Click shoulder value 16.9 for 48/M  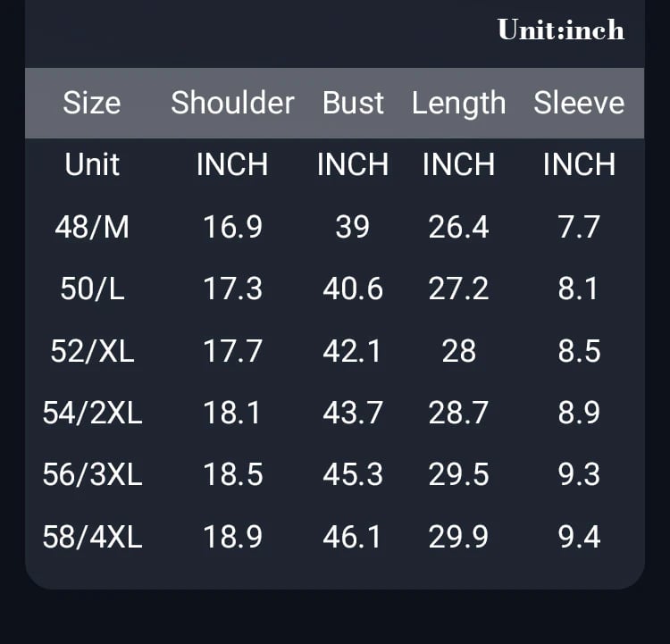pyautogui.click(x=232, y=227)
